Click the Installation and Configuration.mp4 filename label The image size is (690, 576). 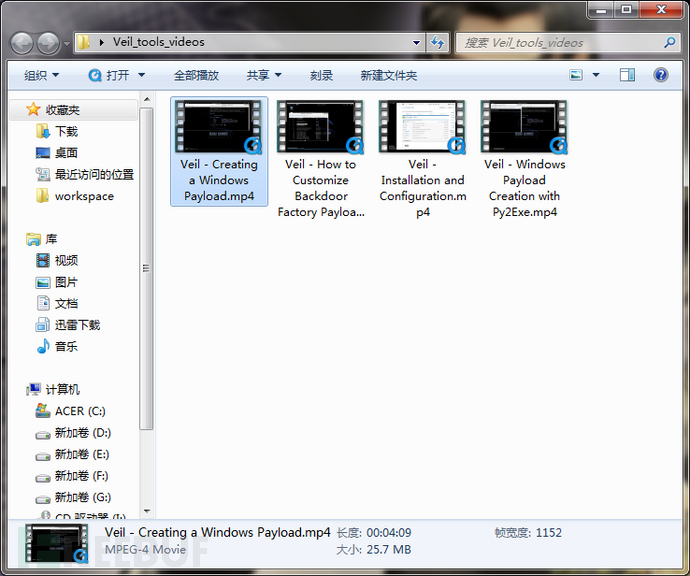422,188
